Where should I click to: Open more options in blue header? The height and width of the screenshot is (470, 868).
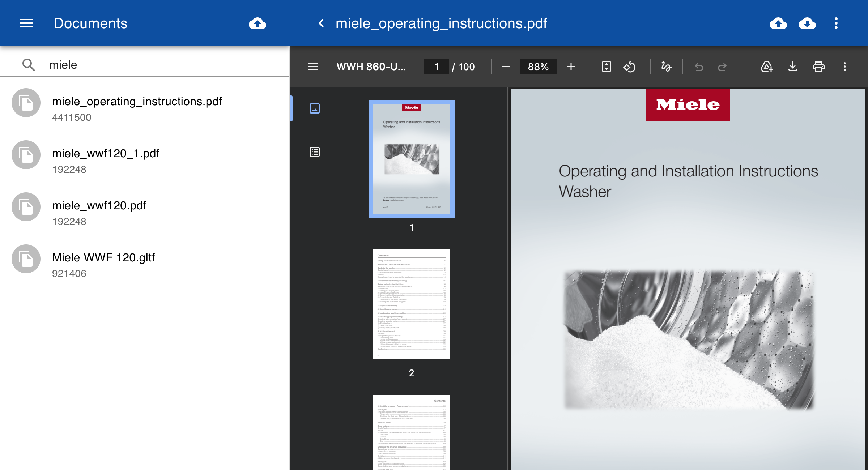[836, 23]
